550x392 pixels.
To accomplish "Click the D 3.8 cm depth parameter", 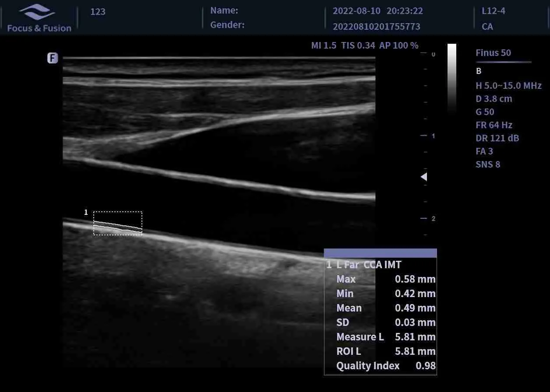I will [x=494, y=99].
